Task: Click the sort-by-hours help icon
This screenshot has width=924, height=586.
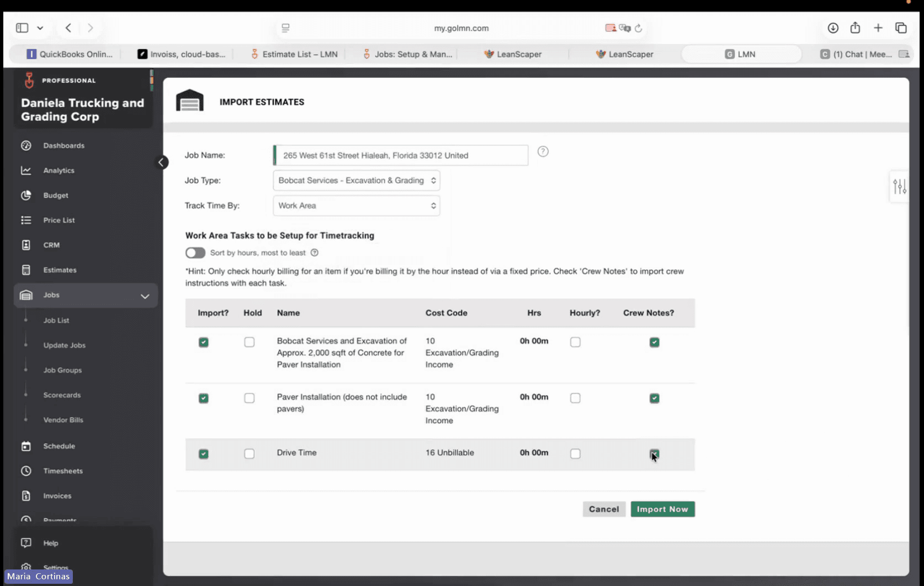Action: tap(315, 253)
